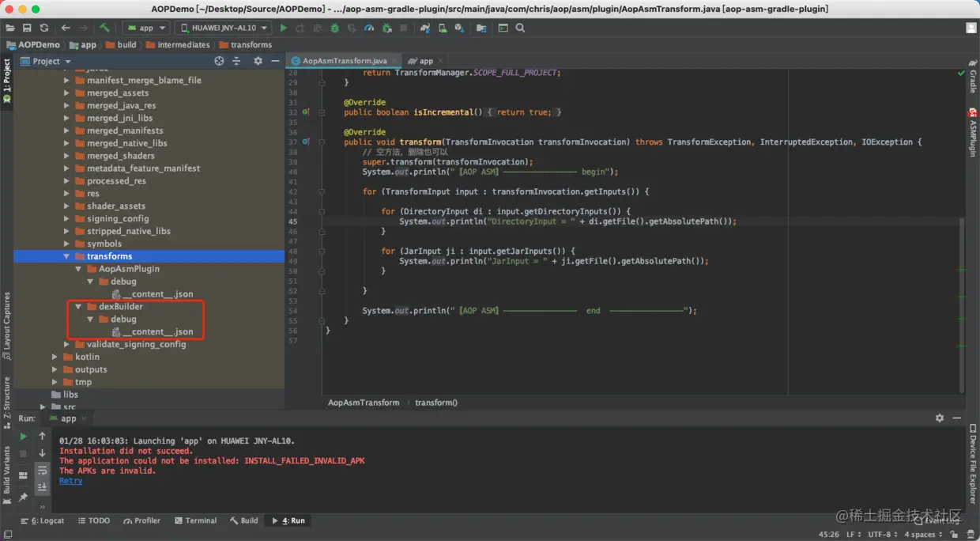Rerun app with the green play in the Run panel
Viewport: 980px width, 541px height.
23,436
